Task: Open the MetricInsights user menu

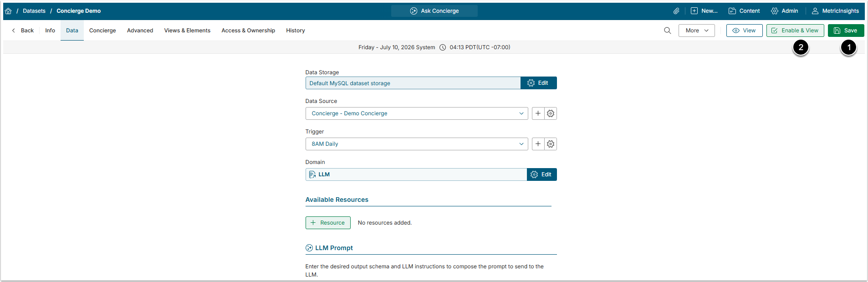Action: coord(835,11)
